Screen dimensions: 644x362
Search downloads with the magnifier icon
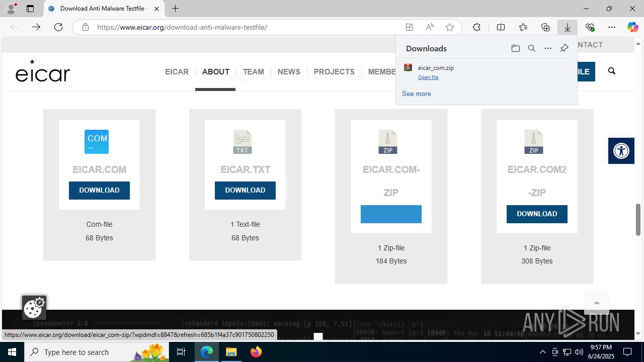531,48
